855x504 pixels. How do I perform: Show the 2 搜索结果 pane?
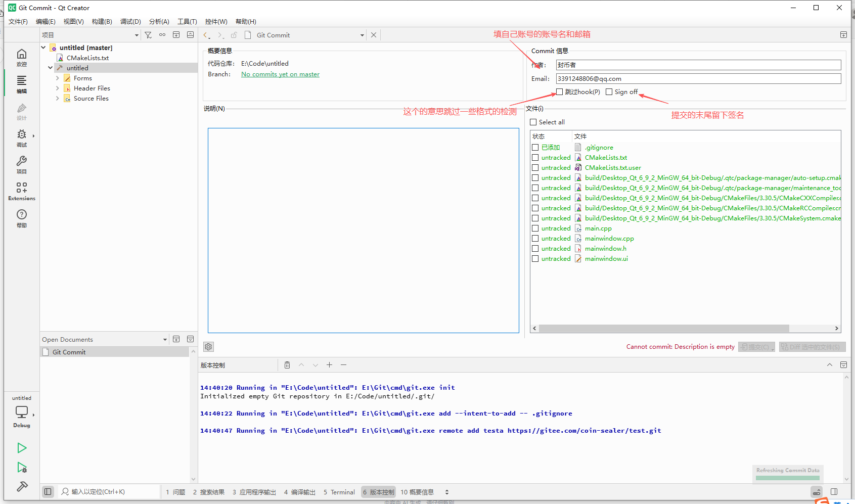(x=208, y=492)
